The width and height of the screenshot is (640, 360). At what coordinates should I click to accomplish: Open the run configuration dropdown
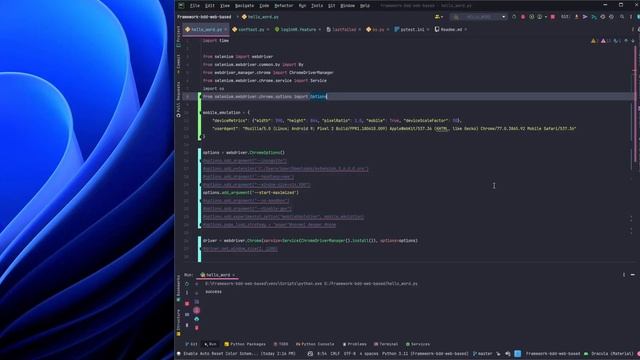coord(479,17)
